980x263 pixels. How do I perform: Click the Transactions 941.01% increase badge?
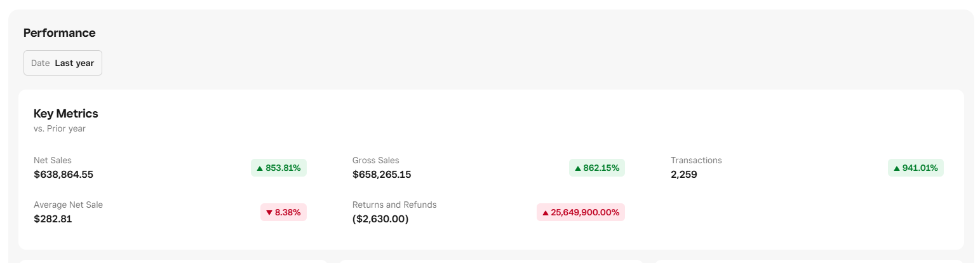pos(915,168)
